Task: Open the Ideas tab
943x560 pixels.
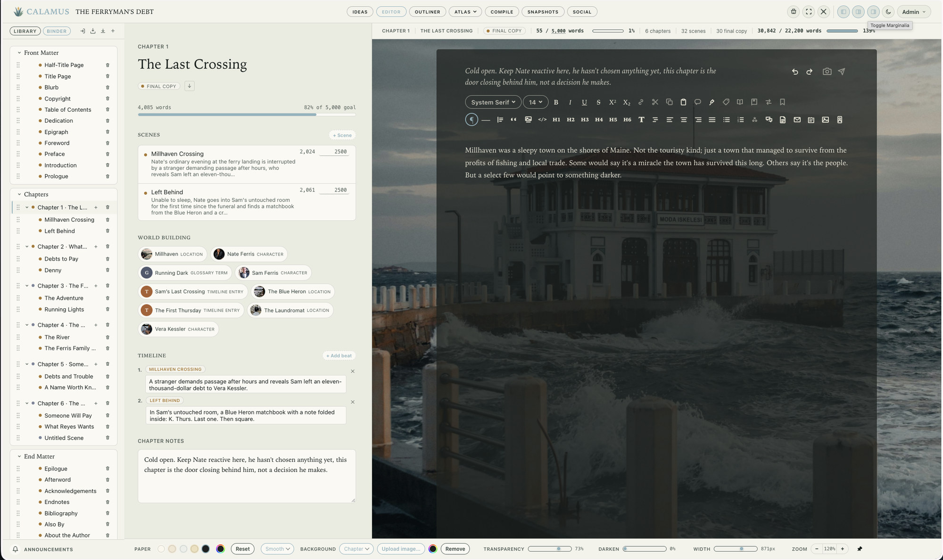Action: (360, 12)
